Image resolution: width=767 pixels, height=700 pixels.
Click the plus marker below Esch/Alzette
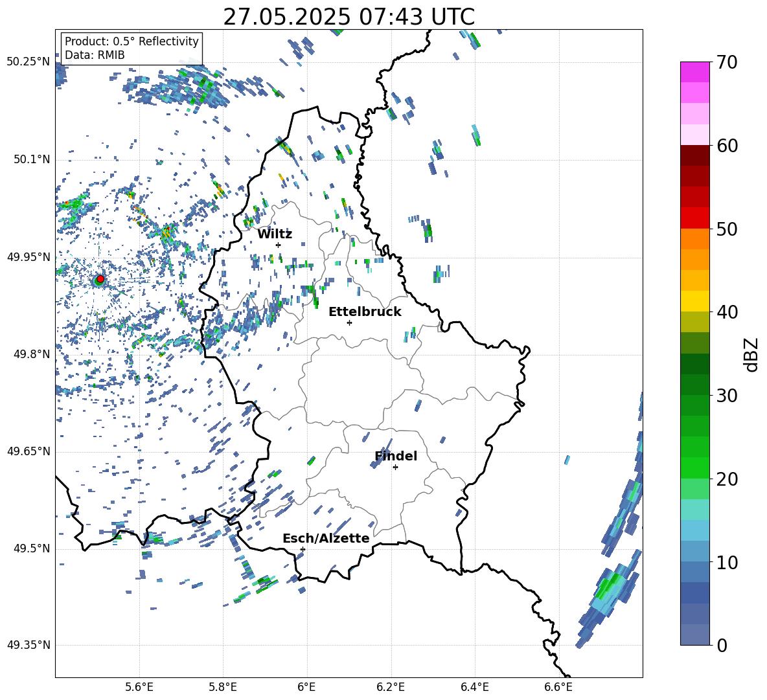pyautogui.click(x=303, y=549)
